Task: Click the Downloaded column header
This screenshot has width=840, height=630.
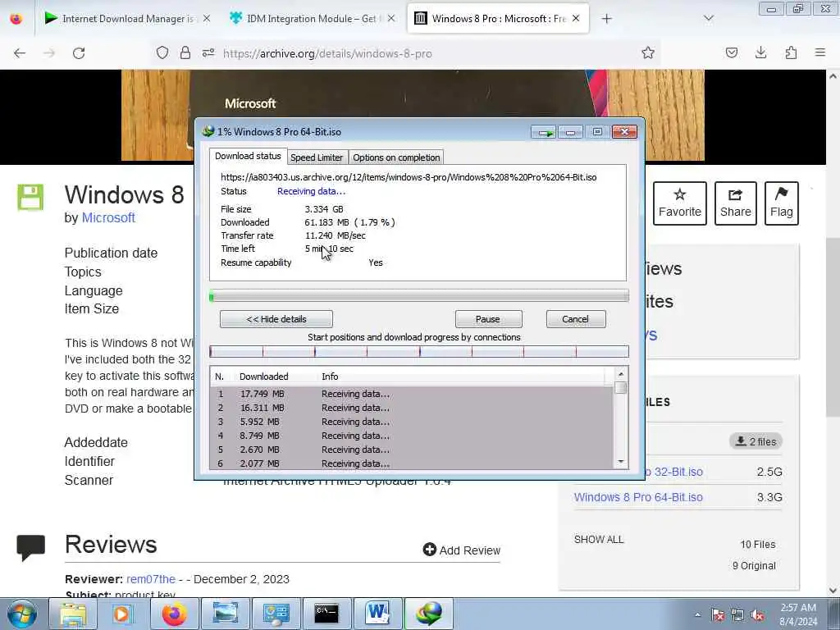Action: tap(263, 377)
